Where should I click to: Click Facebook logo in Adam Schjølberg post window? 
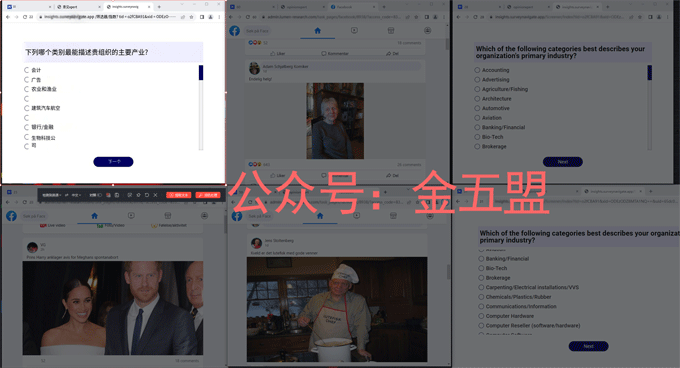(x=235, y=31)
